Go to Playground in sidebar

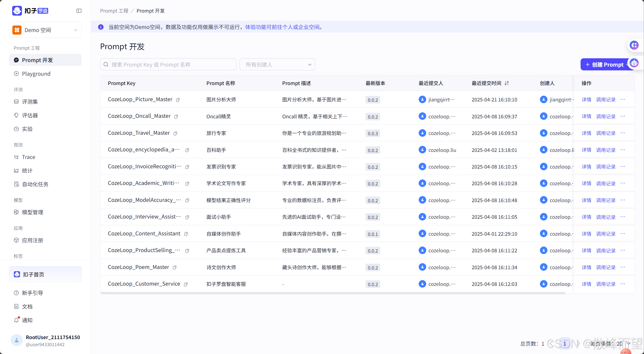pyautogui.click(x=36, y=74)
